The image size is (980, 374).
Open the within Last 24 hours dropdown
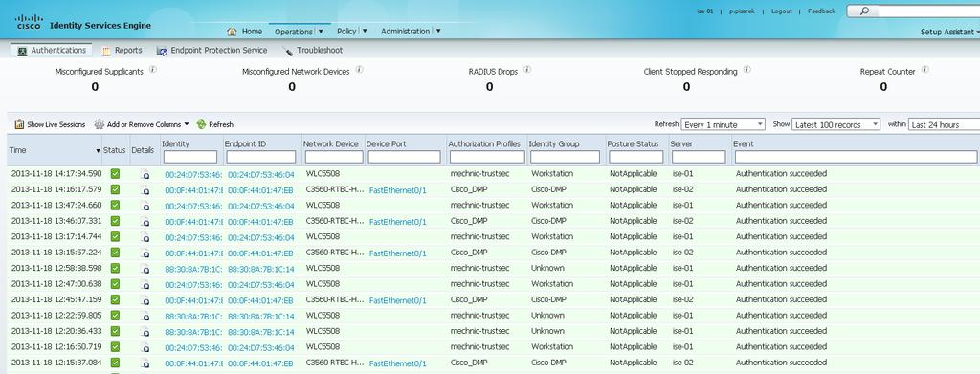[944, 124]
